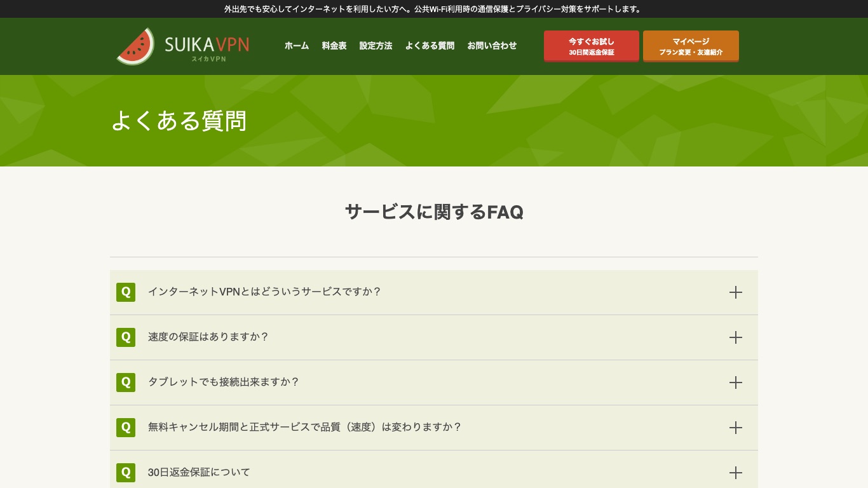868x488 pixels.
Task: Click the Q icon beside タブレット question
Action: pos(126,383)
